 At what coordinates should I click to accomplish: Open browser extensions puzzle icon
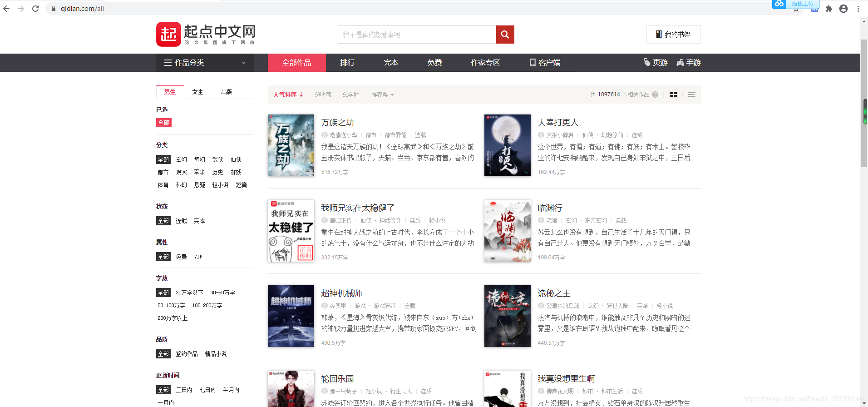click(x=829, y=9)
